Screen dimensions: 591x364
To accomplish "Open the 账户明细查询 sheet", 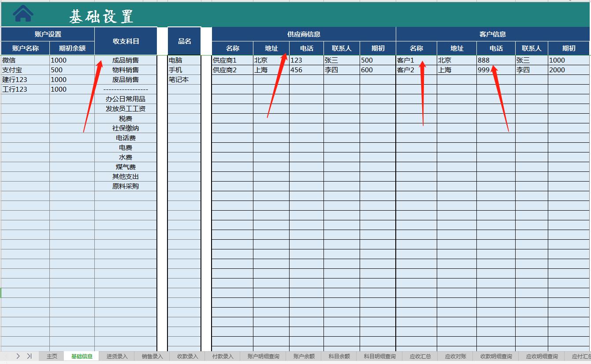I will [263, 356].
